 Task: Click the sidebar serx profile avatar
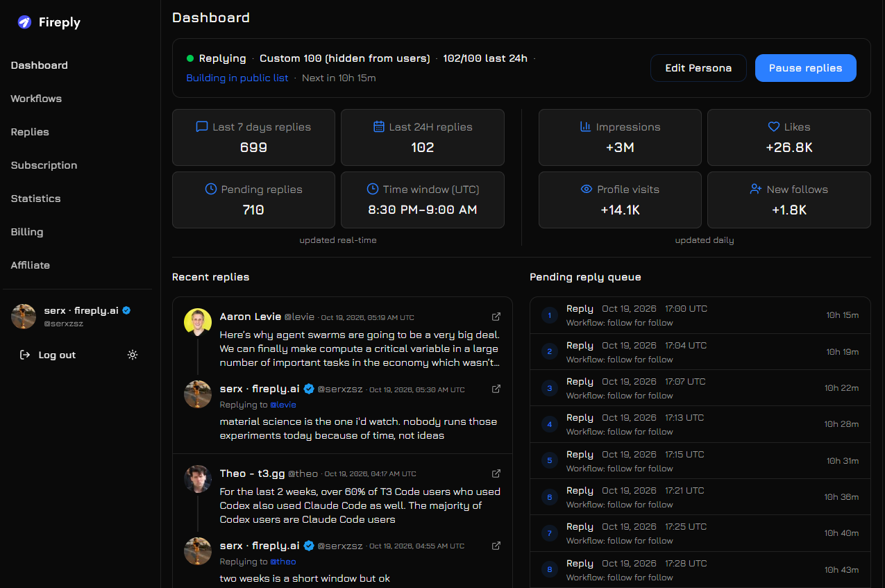[x=24, y=316]
